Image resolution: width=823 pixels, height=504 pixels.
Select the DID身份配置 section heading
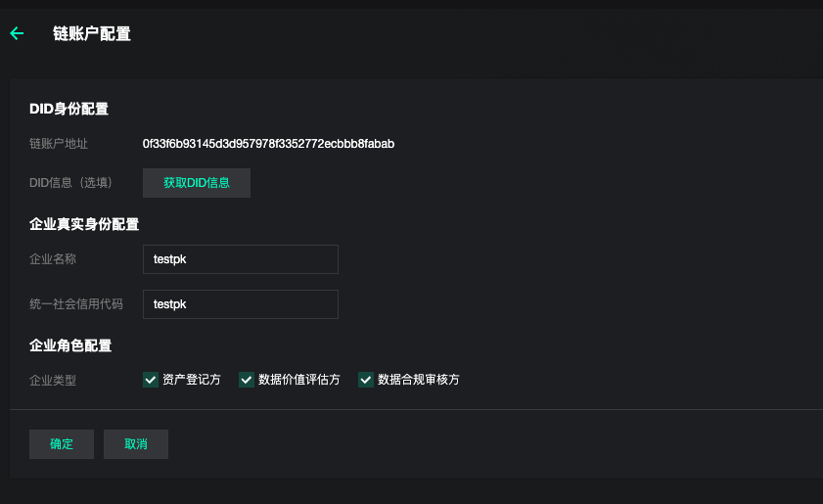pos(69,109)
